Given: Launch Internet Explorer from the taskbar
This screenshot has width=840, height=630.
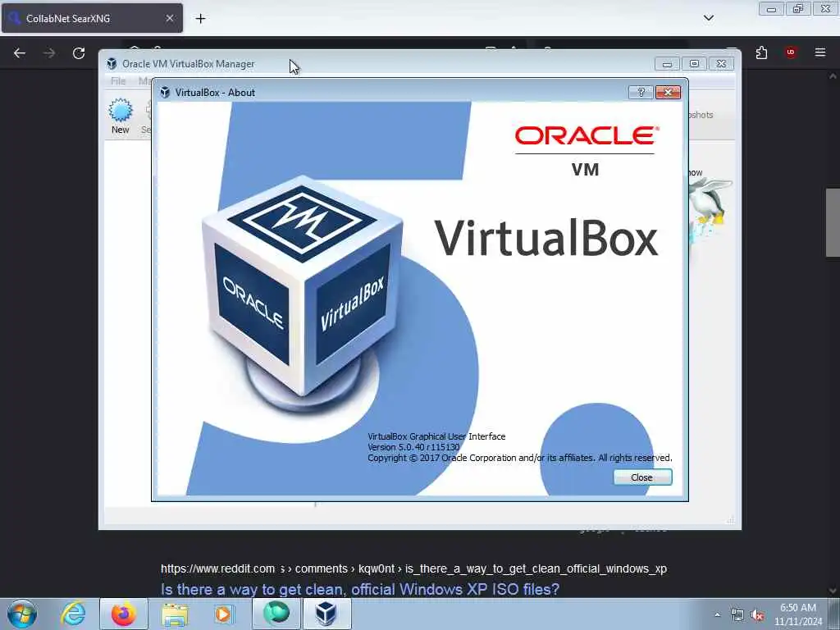Looking at the screenshot, I should pyautogui.click(x=73, y=614).
